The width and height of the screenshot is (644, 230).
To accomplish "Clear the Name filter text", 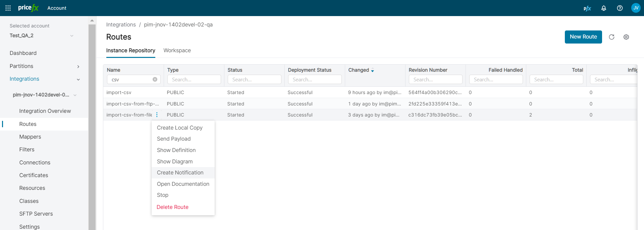I will point(155,80).
